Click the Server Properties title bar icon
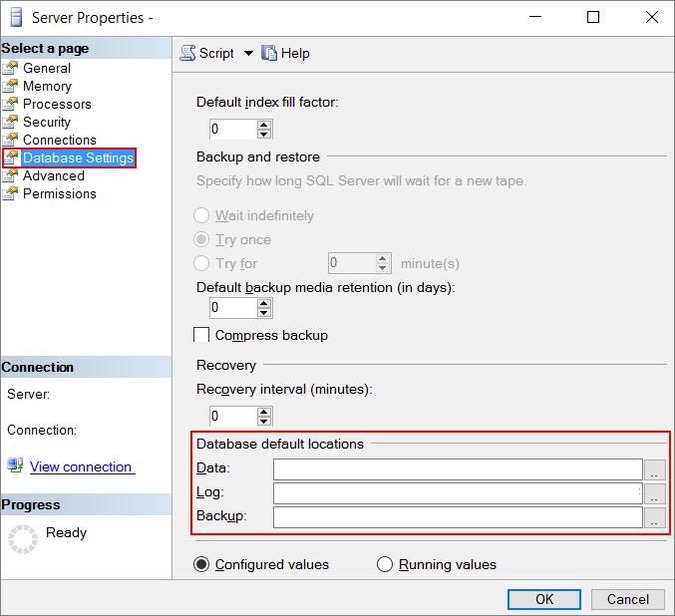675x616 pixels. pos(16,18)
